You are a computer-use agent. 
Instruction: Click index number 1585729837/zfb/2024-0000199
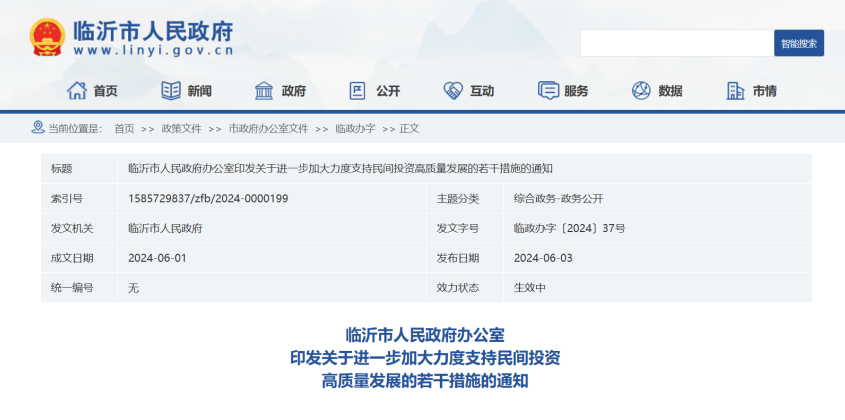click(x=208, y=198)
